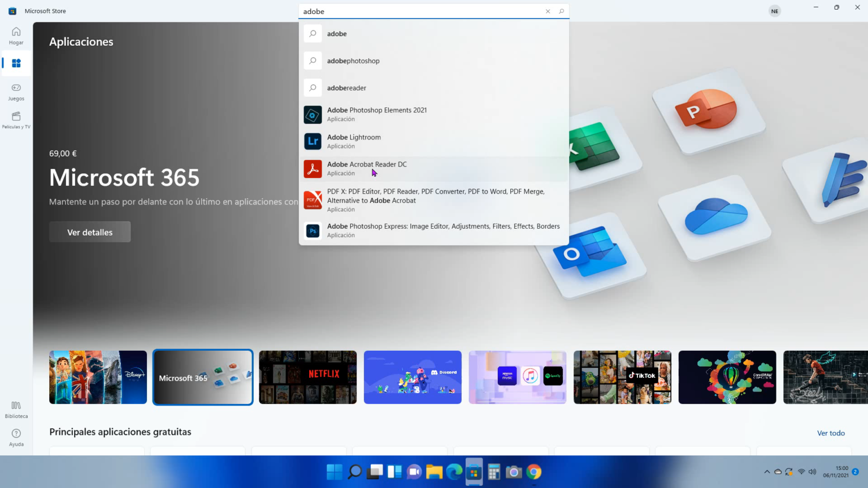Open the Biblioteca panel
This screenshot has height=488, width=868.
pyautogui.click(x=16, y=409)
